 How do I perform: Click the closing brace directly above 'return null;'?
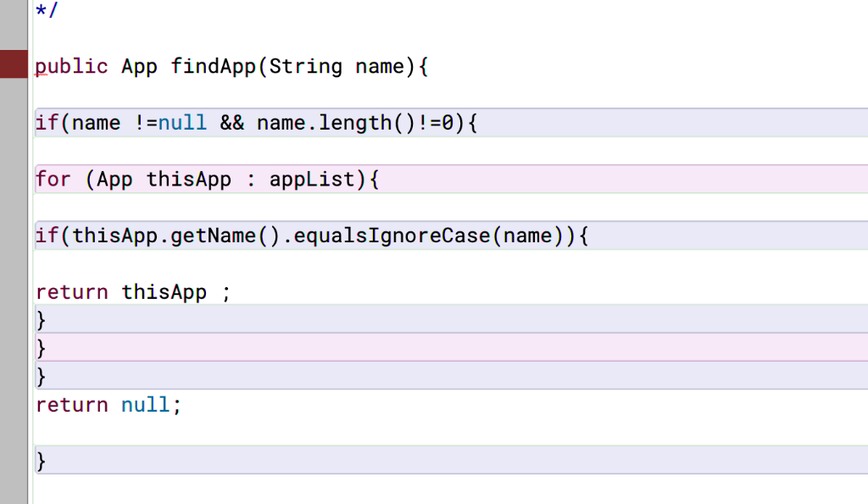pyautogui.click(x=41, y=376)
